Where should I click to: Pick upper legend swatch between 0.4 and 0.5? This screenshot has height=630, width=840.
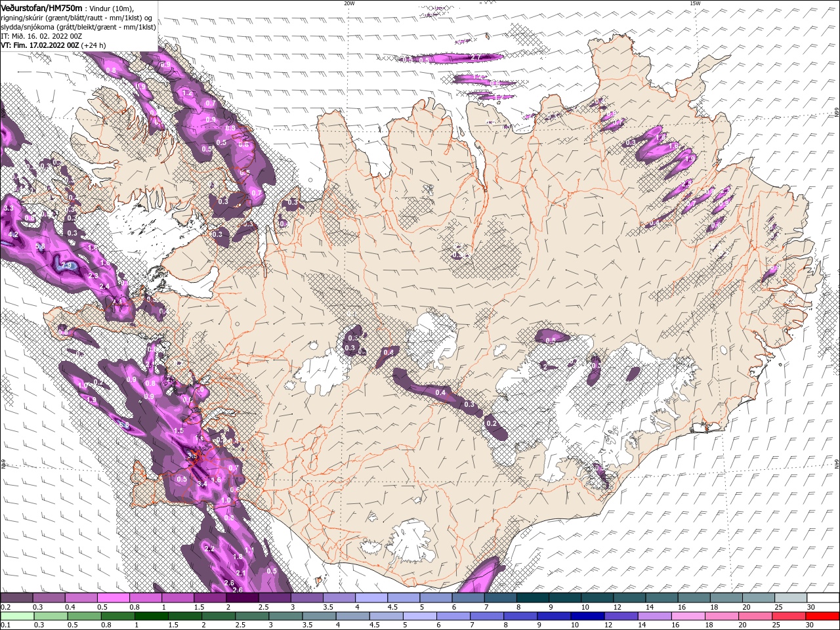(x=81, y=598)
